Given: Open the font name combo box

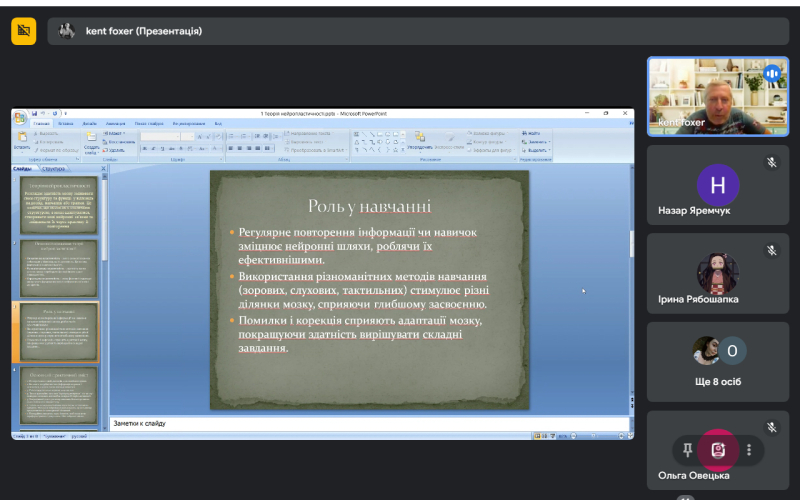Looking at the screenshot, I should 160,136.
